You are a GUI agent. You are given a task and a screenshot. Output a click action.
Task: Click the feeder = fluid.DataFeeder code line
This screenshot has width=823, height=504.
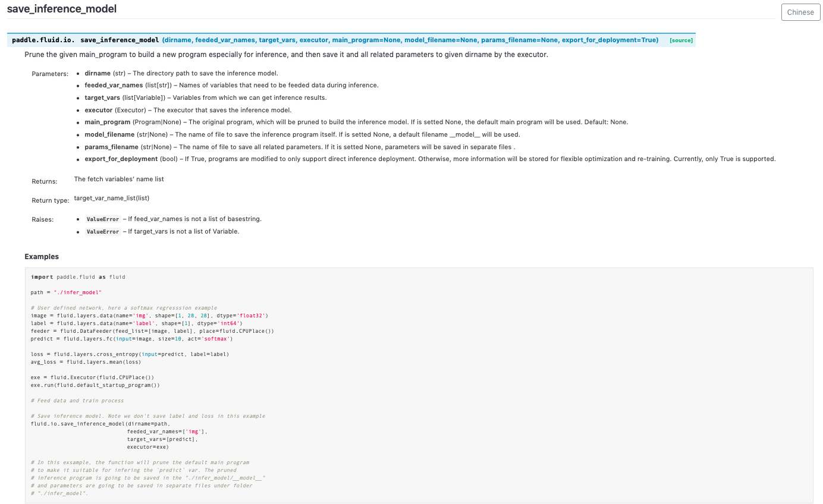(x=152, y=331)
